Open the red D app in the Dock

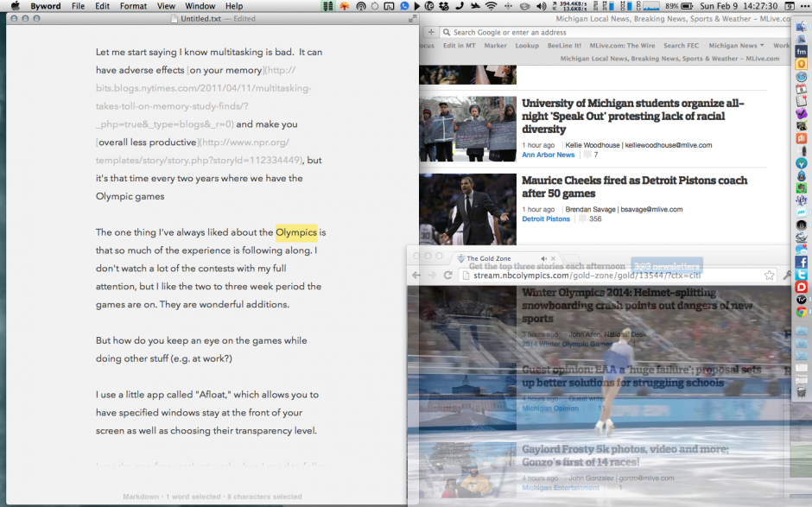point(802,288)
